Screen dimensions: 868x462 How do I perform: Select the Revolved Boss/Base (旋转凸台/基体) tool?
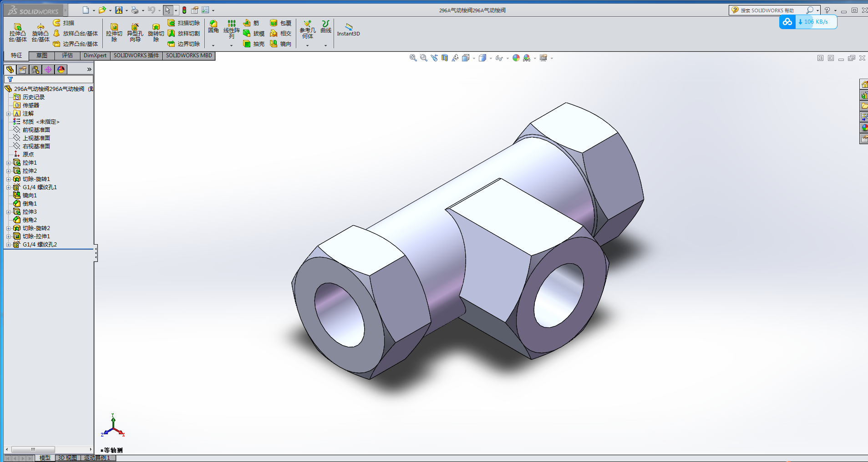[41, 33]
